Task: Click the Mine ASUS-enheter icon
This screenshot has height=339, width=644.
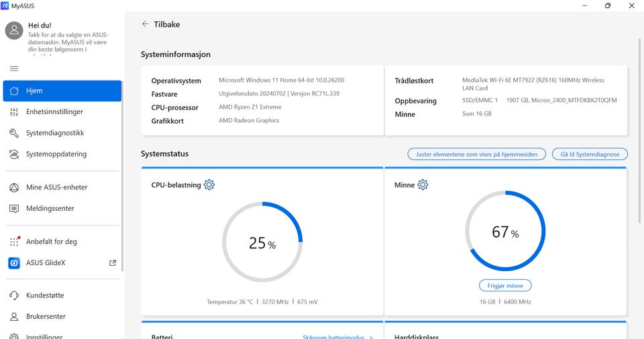Action: 14,187
